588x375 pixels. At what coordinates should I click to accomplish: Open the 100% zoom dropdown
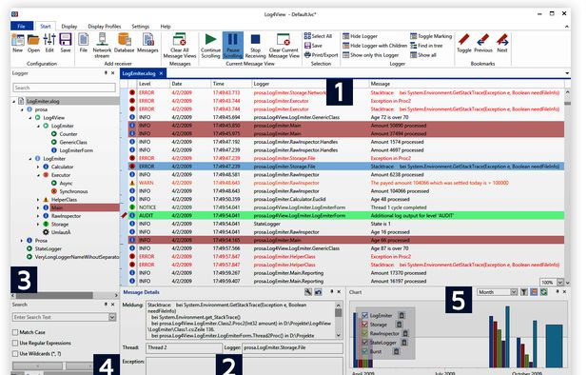[x=559, y=282]
